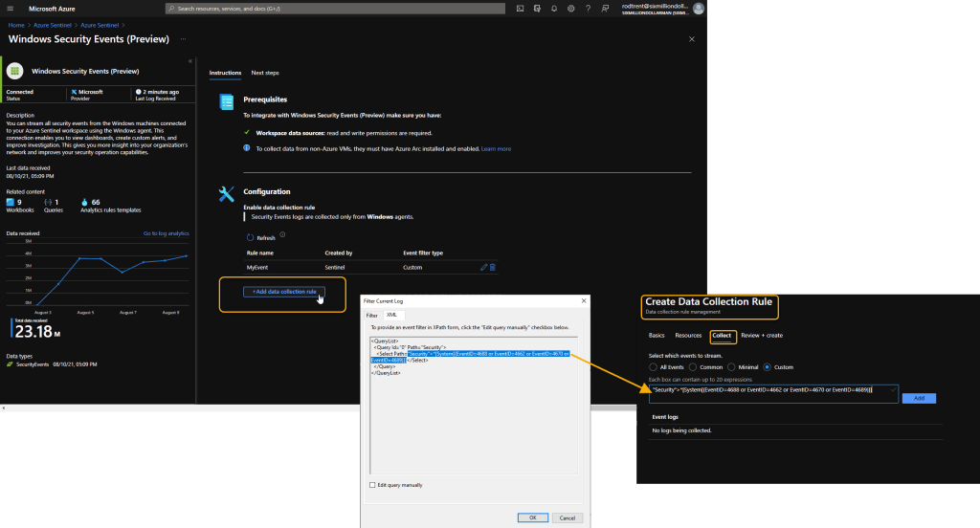This screenshot has height=528, width=980.
Task: Open the Learn more link
Action: (x=496, y=148)
